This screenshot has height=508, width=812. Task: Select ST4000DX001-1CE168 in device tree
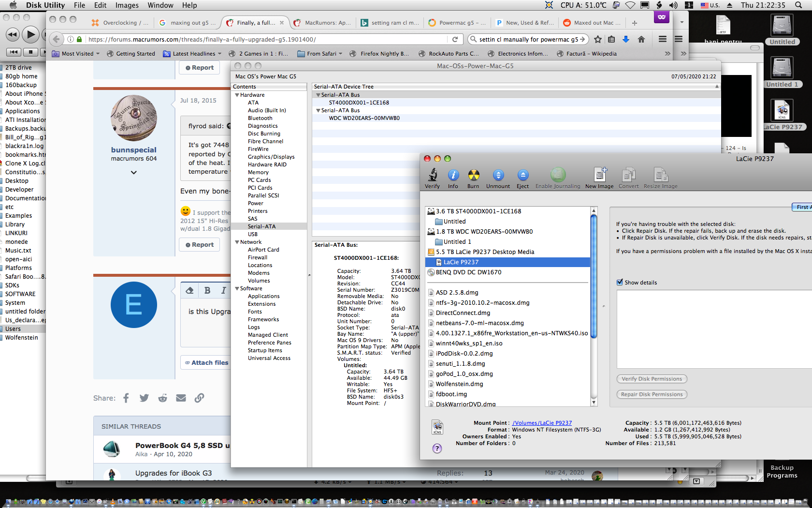click(359, 103)
